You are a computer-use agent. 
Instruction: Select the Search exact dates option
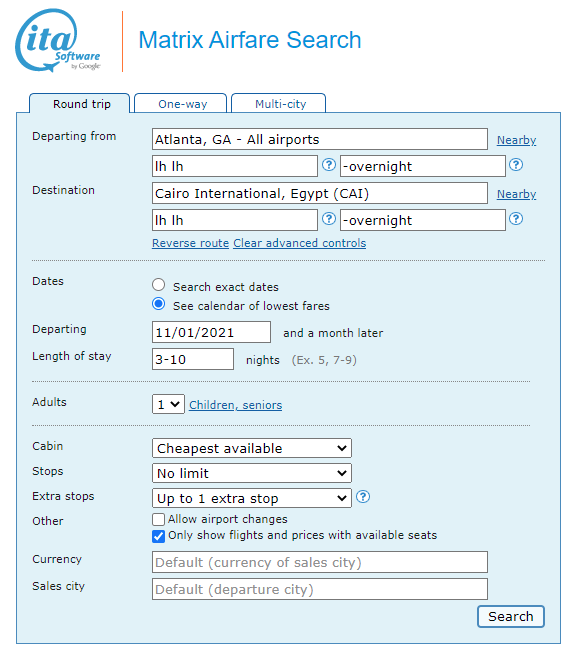159,285
